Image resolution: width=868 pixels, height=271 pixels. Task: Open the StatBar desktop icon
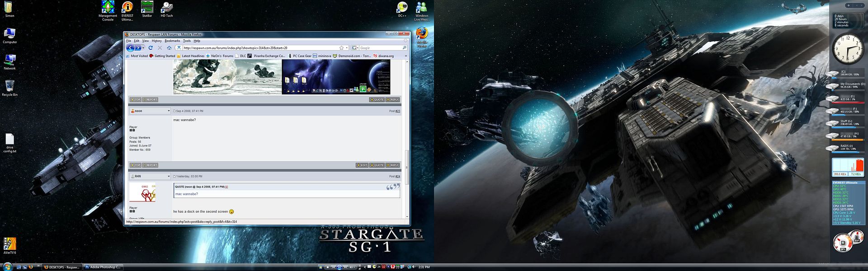(147, 9)
